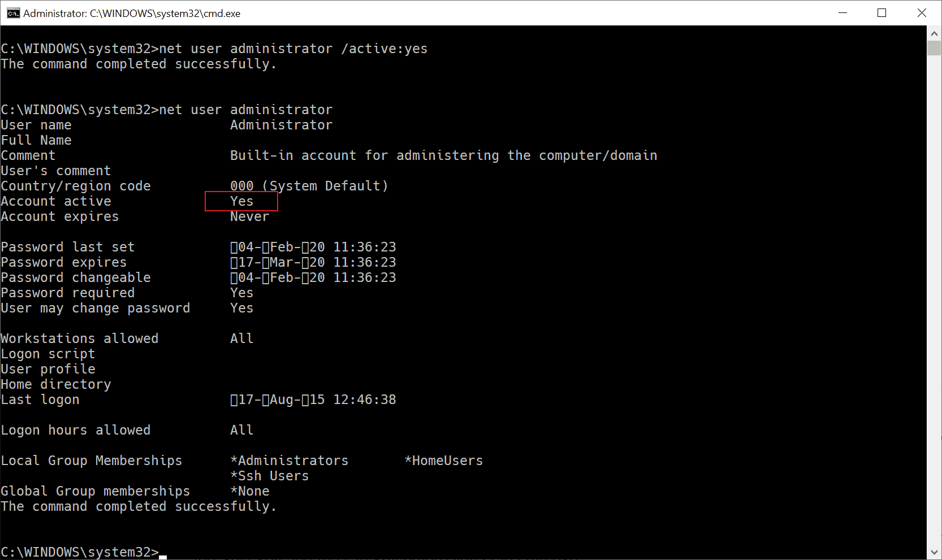This screenshot has height=560, width=942.
Task: Click the 'Administrator' user name value
Action: [282, 125]
